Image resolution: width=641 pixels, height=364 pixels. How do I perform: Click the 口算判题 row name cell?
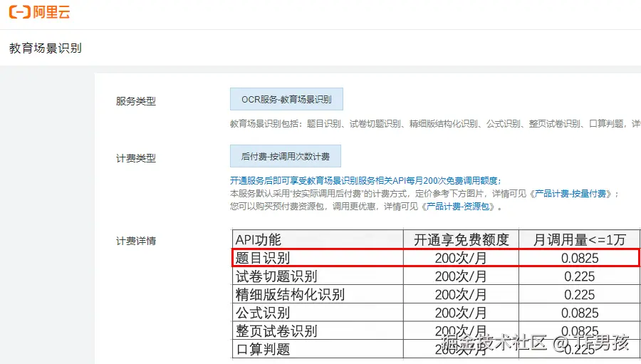click(318, 349)
